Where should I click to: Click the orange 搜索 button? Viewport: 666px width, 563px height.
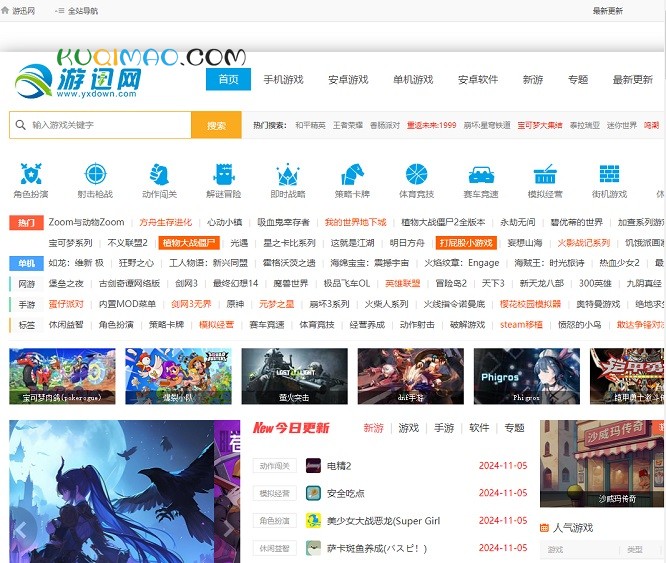coord(217,125)
